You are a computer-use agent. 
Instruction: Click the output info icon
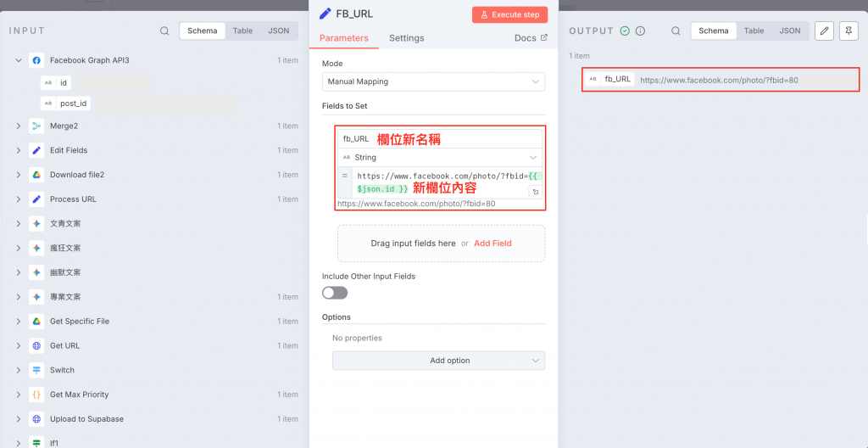point(641,31)
